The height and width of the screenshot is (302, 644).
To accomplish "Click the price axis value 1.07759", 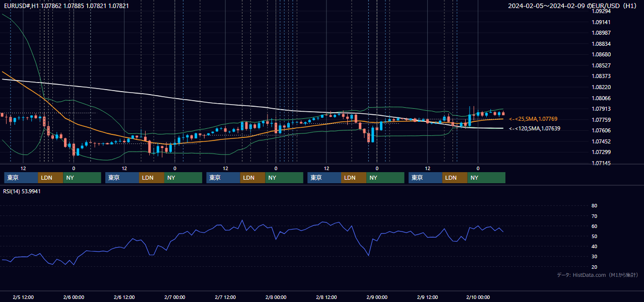I will tap(601, 120).
